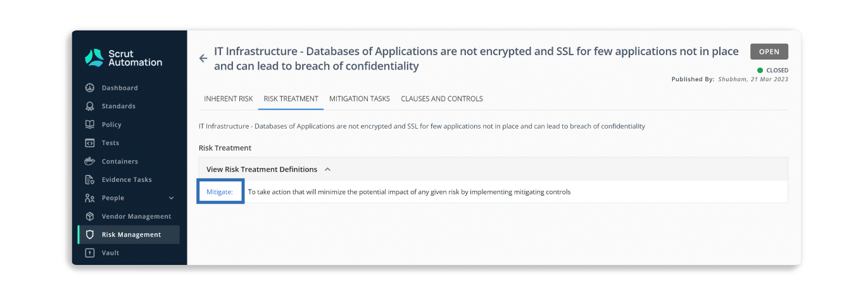Click the Mitigate link
Viewport: 868px width, 296px height.
pos(220,191)
